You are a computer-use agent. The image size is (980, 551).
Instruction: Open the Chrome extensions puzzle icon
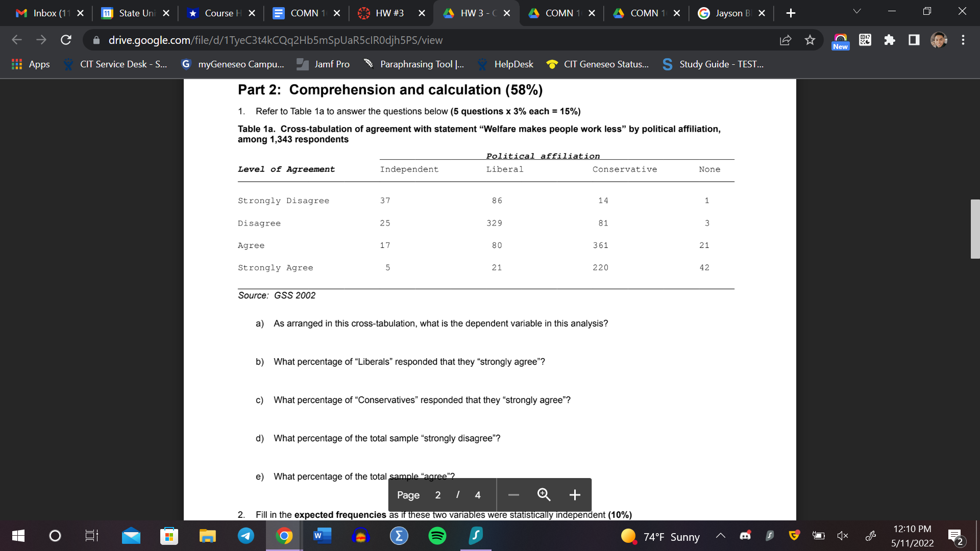889,40
